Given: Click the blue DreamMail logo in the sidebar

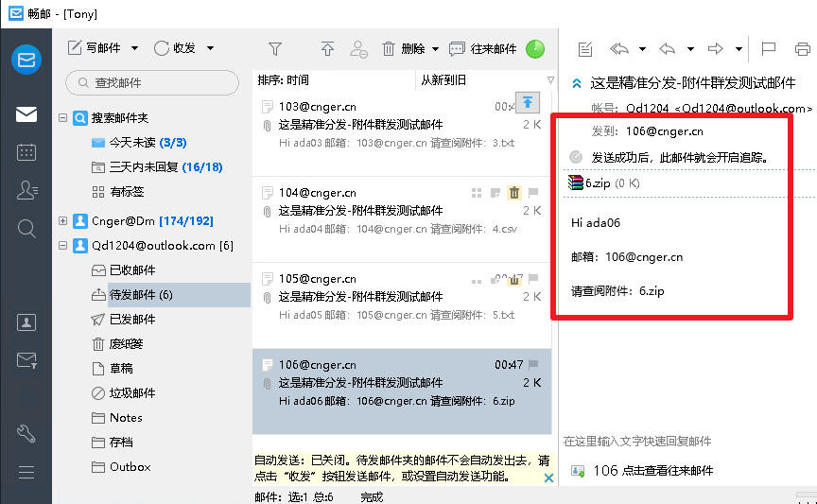Looking at the screenshot, I should (x=26, y=60).
